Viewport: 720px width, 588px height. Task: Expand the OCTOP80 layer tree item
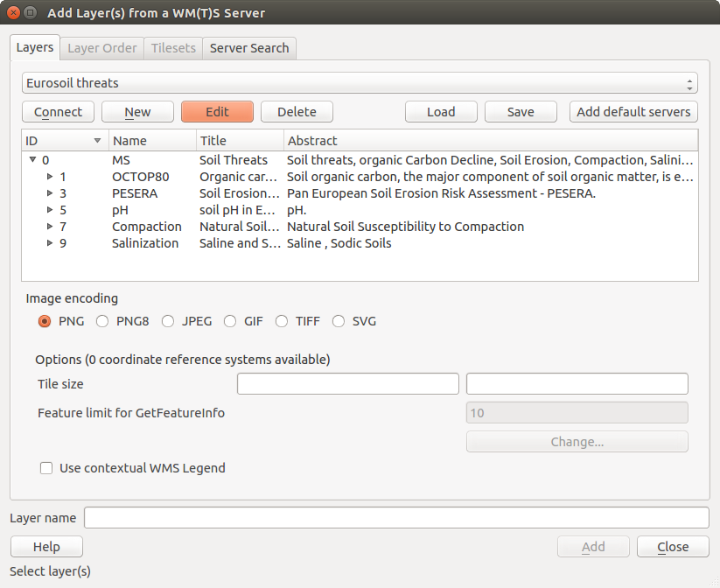(50, 177)
